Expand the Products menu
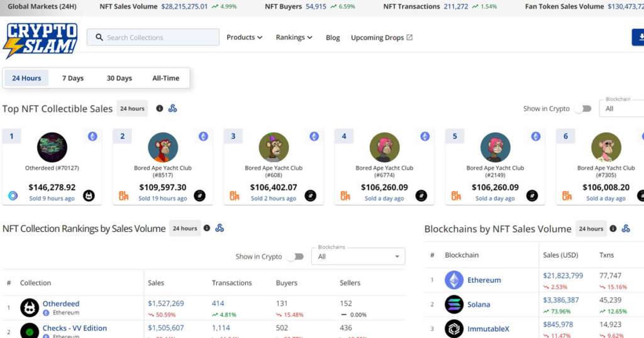The image size is (644, 338). click(x=245, y=37)
